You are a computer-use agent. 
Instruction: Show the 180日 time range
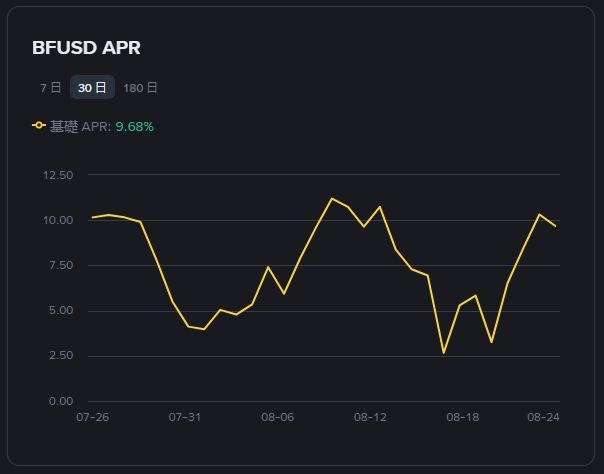140,88
